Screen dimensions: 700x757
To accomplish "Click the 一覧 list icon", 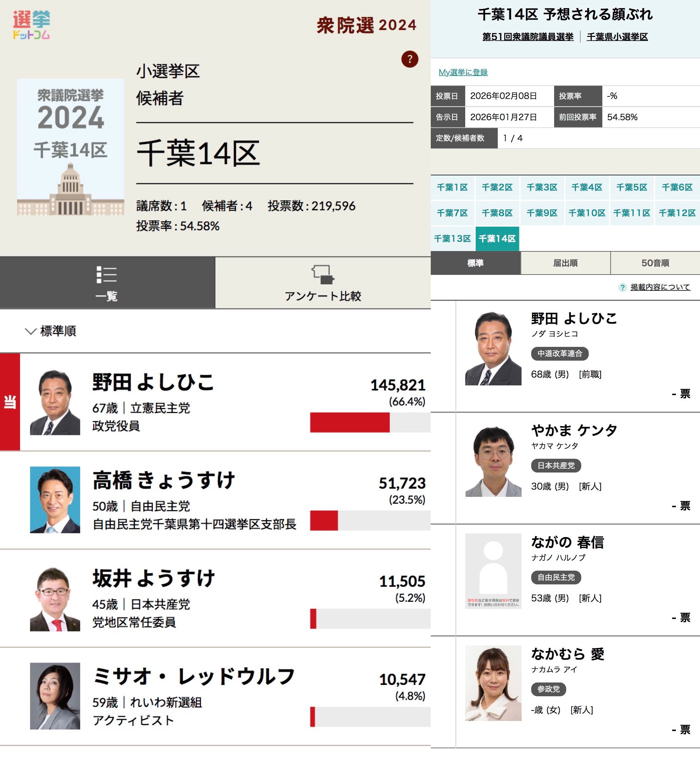I will click(106, 275).
